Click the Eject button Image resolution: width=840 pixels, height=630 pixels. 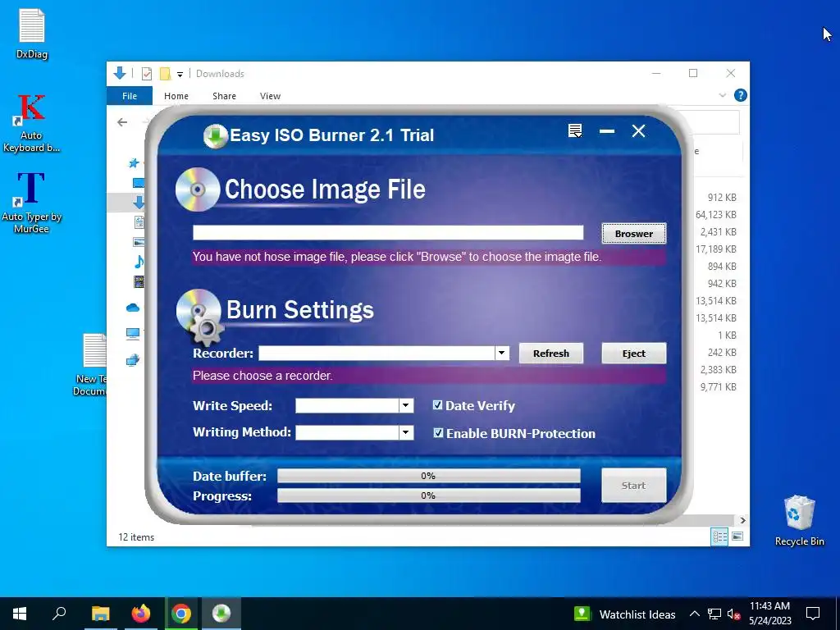[634, 353]
